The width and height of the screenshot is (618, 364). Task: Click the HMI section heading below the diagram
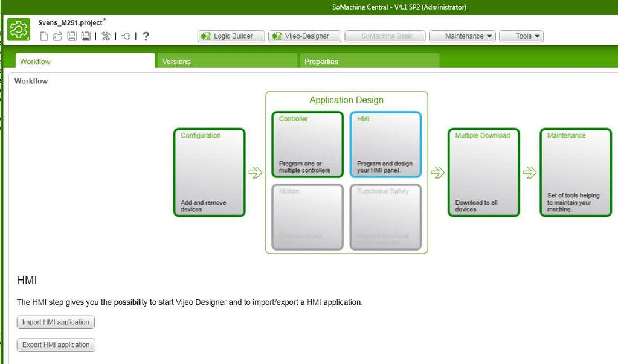27,281
